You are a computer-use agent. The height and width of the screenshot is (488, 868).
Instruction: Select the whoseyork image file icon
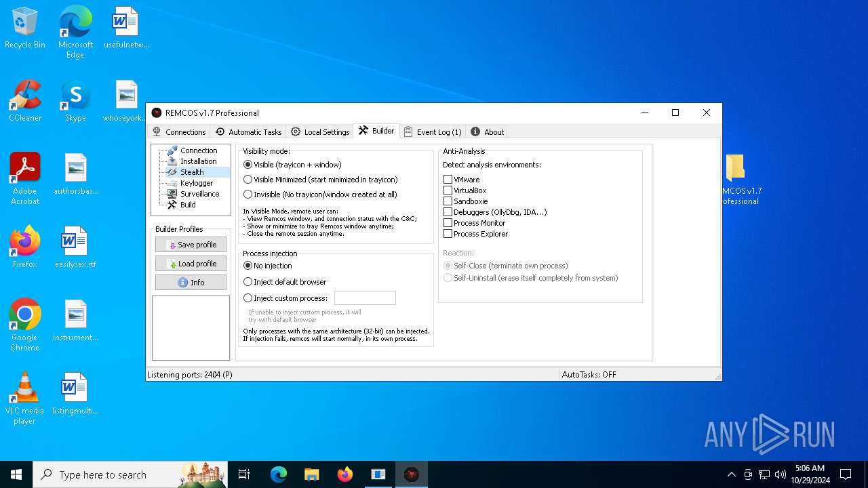click(x=126, y=102)
